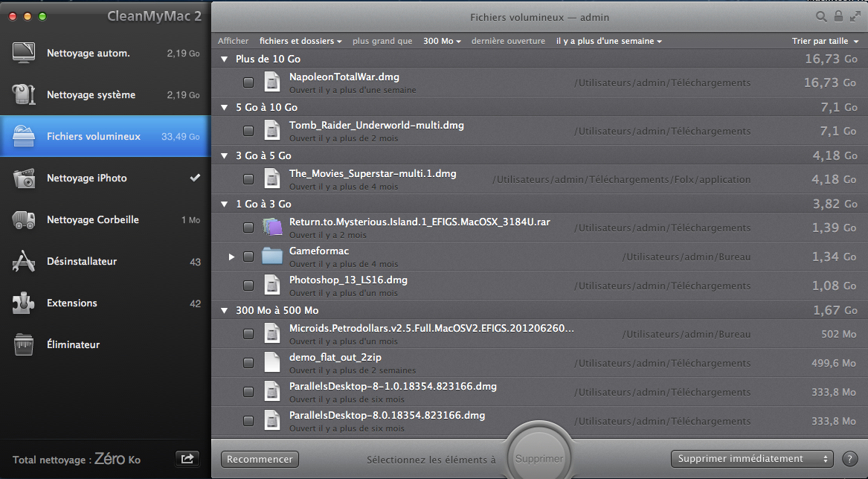Check the Microids.Petrodollars checkbox
The width and height of the screenshot is (868, 479).
pyautogui.click(x=248, y=334)
